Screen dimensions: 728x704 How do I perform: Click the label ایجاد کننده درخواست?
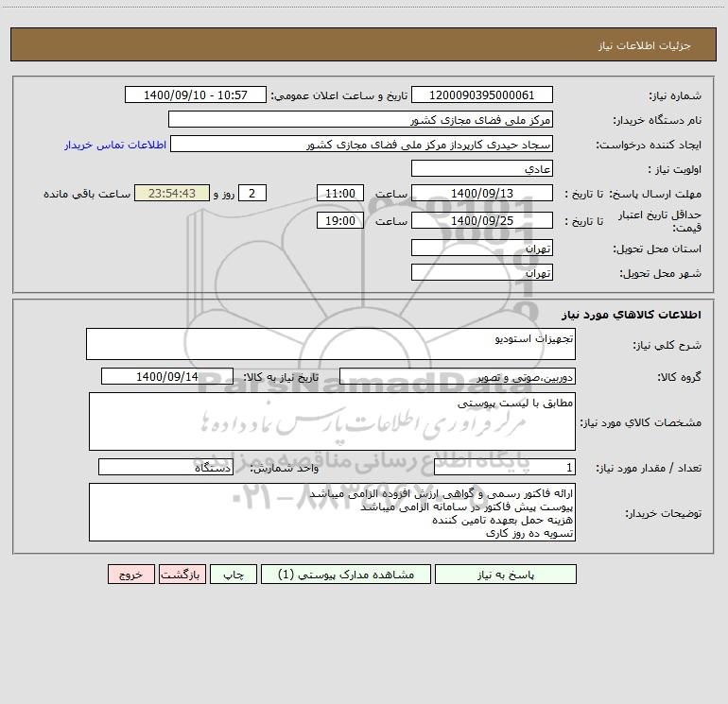[649, 145]
